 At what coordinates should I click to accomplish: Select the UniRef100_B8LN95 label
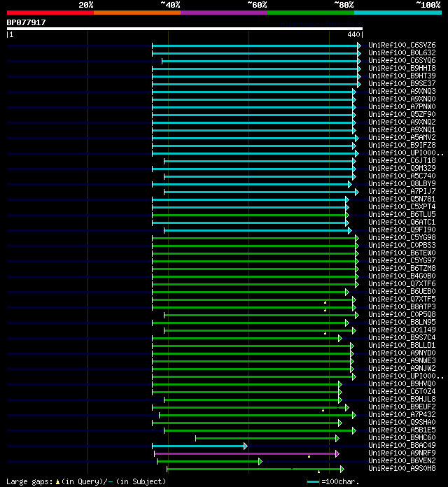pyautogui.click(x=402, y=322)
